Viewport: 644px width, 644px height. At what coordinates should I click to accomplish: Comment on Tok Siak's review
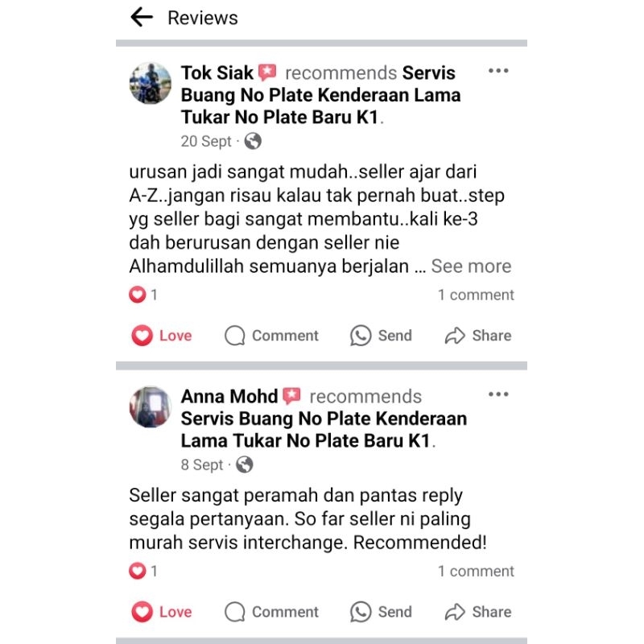pos(271,336)
